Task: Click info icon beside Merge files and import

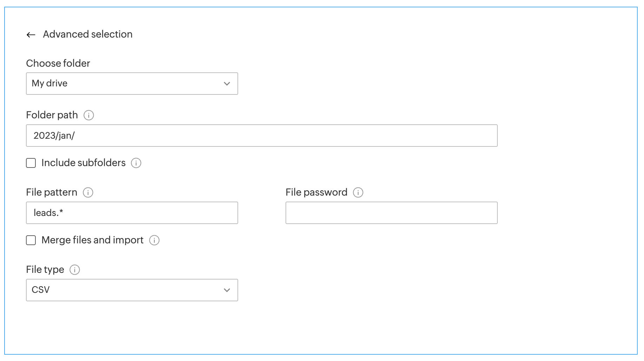Action: 154,240
